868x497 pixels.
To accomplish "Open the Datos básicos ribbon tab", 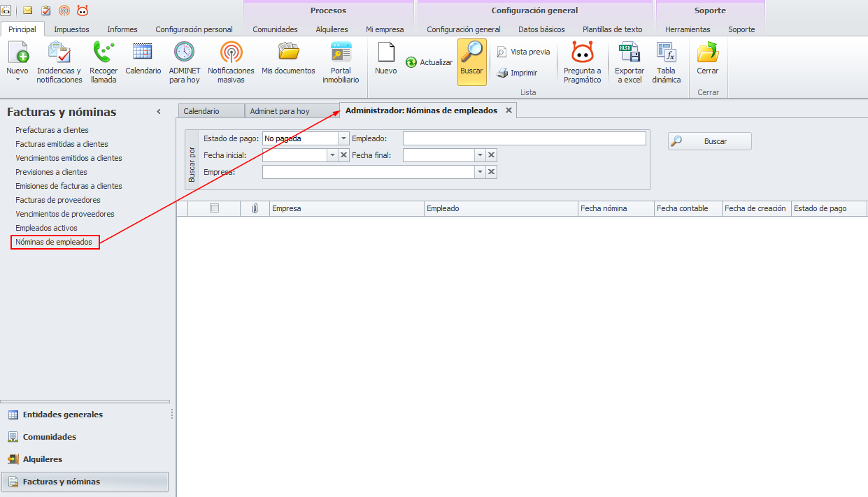I will pos(541,29).
